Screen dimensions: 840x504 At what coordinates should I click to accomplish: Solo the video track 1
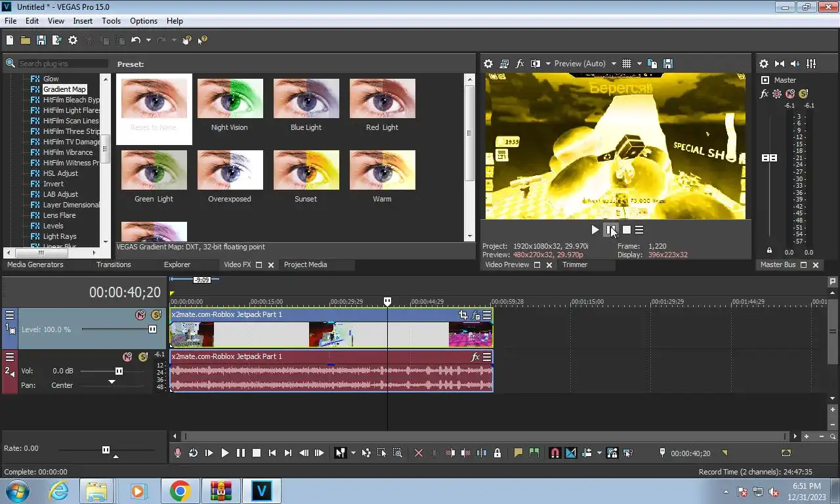pyautogui.click(x=156, y=315)
